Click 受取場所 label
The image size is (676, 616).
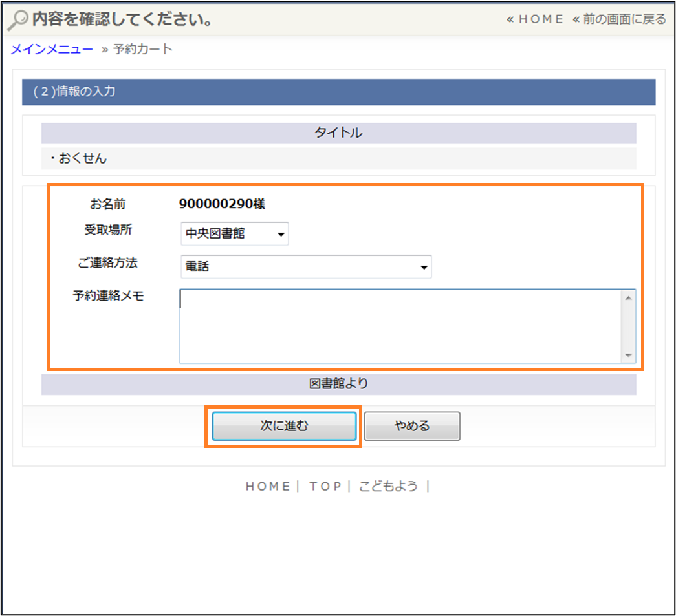click(x=108, y=229)
